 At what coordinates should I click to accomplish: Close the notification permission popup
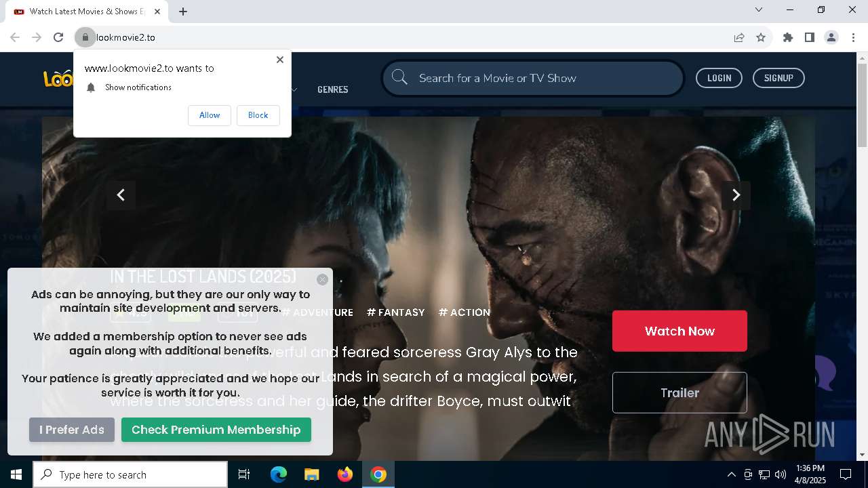pyautogui.click(x=280, y=60)
